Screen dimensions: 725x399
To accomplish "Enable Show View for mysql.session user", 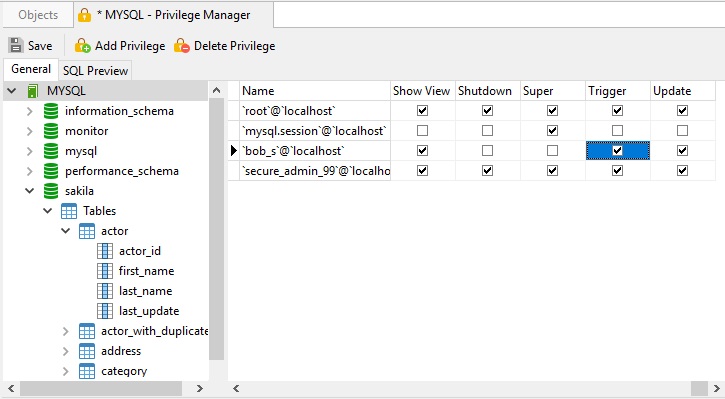I will 422,131.
